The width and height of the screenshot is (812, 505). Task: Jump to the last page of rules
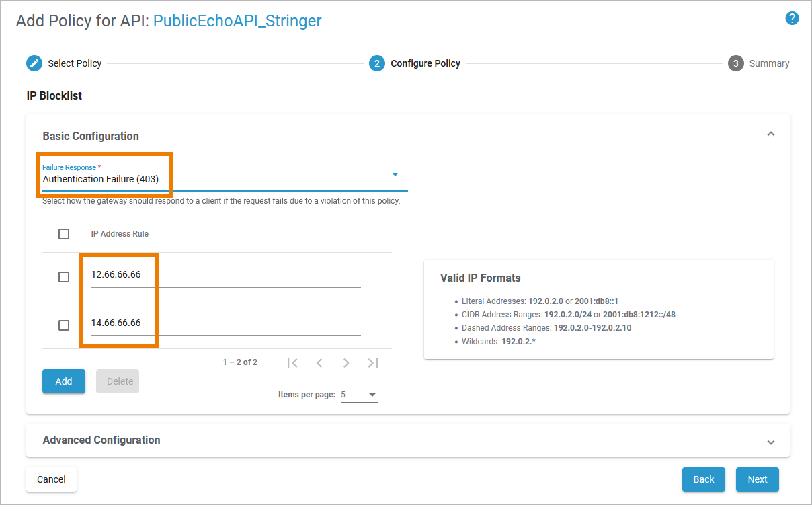tap(373, 363)
